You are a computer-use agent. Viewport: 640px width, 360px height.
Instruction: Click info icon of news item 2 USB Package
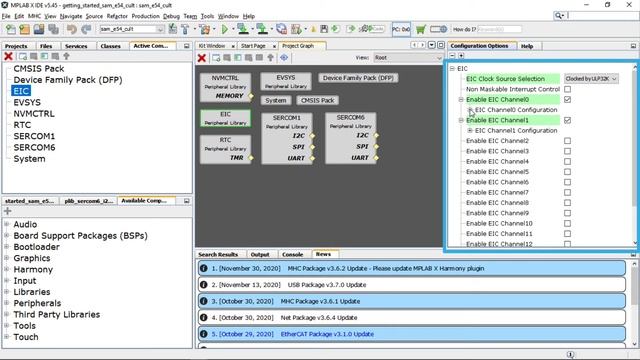point(203,285)
